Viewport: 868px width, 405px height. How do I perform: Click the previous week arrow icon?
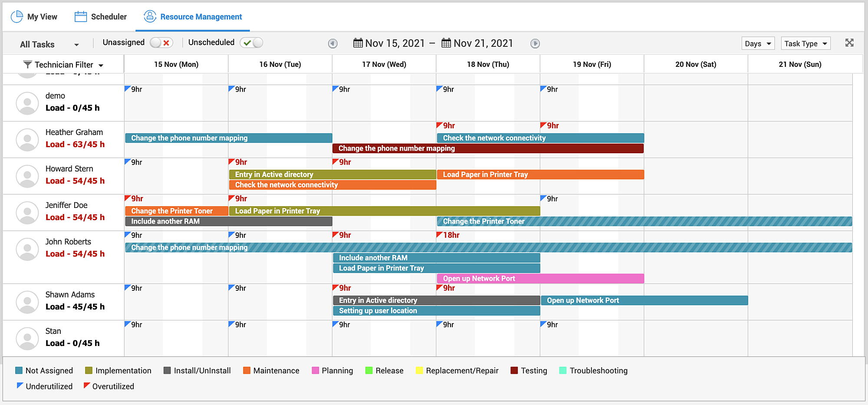332,43
